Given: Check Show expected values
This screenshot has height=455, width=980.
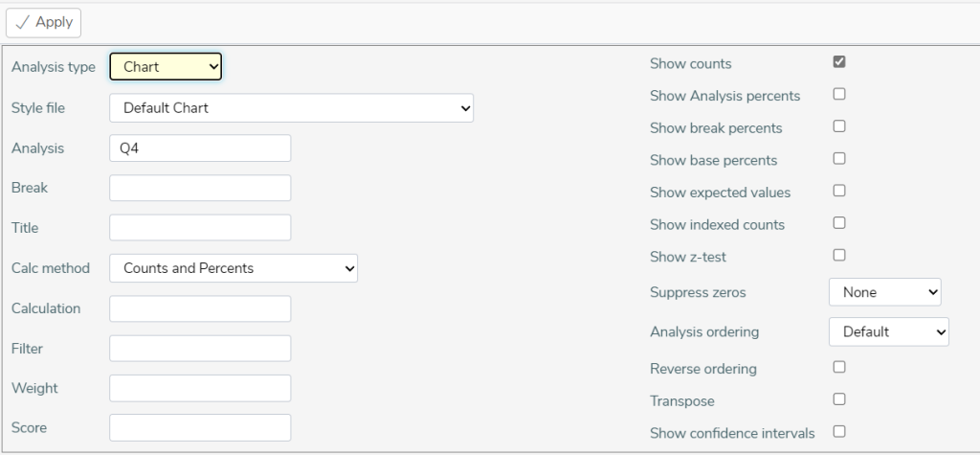Looking at the screenshot, I should point(839,191).
